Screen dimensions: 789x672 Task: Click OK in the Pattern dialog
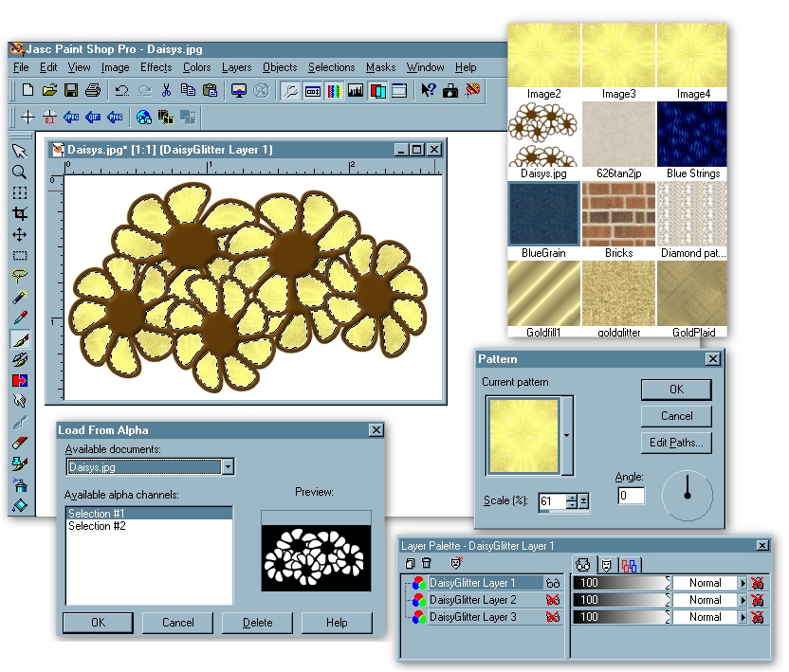point(676,390)
